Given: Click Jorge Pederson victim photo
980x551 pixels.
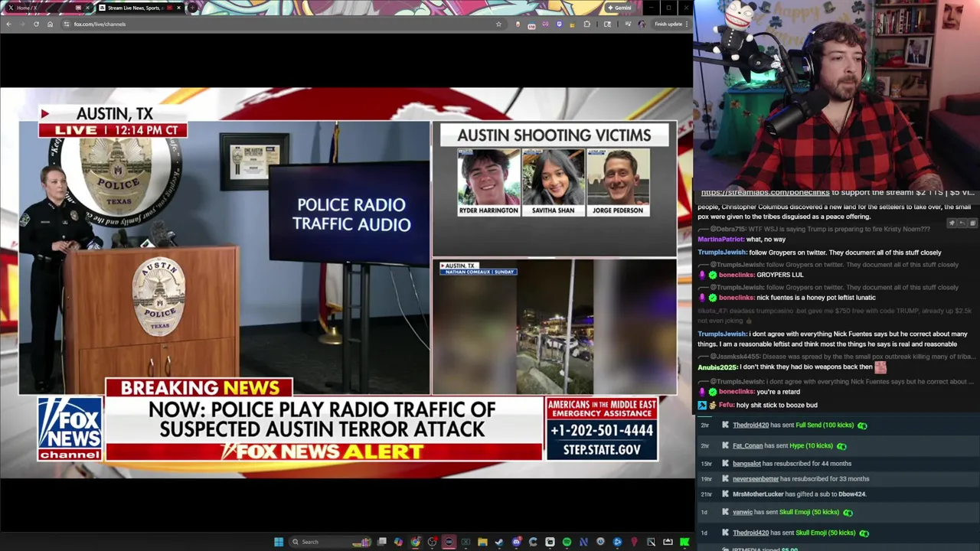Looking at the screenshot, I should 618,176.
